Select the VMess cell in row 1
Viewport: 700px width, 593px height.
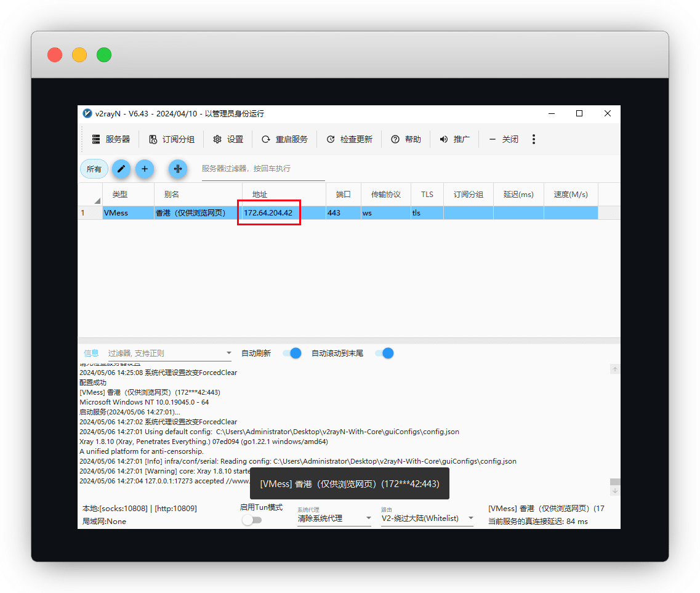point(128,213)
